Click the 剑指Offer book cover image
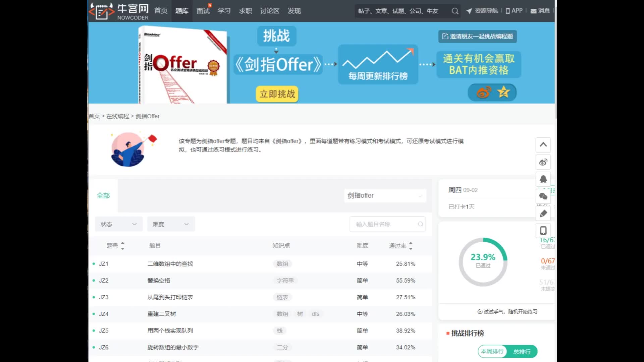The image size is (644, 362). click(183, 65)
